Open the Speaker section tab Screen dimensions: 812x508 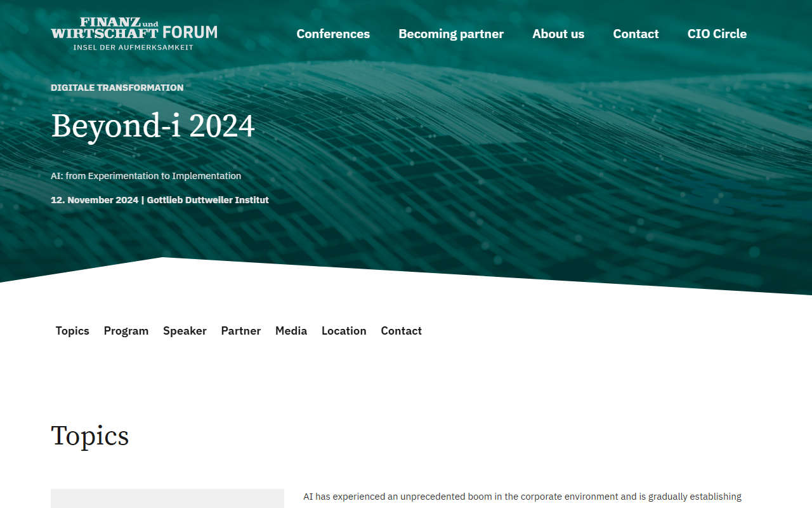185,331
